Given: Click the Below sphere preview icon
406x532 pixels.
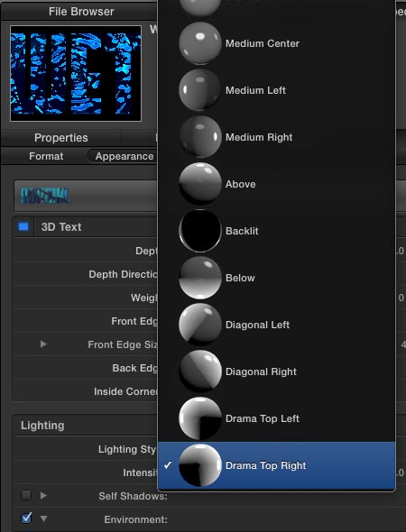Looking at the screenshot, I should (200, 278).
